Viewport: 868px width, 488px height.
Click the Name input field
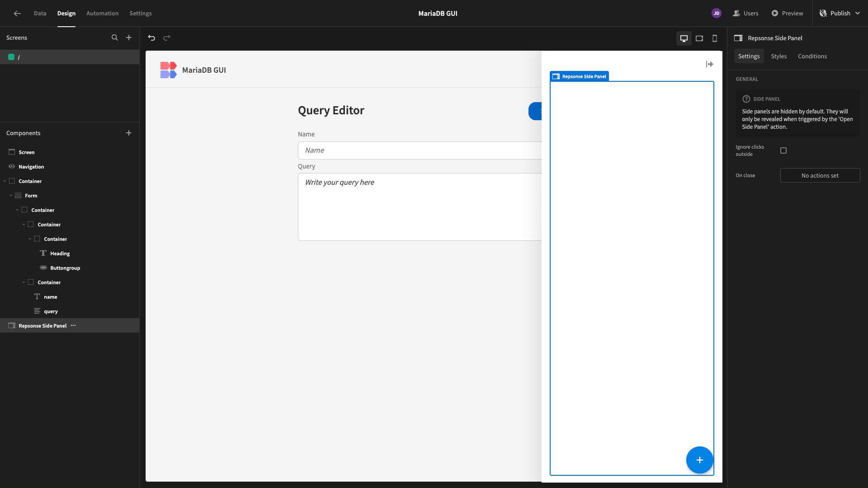pyautogui.click(x=420, y=150)
